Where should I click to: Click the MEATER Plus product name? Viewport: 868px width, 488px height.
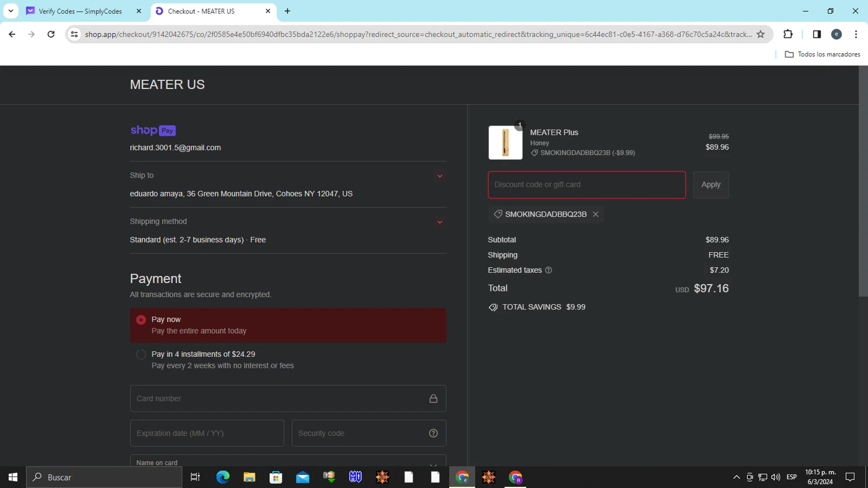[554, 132]
